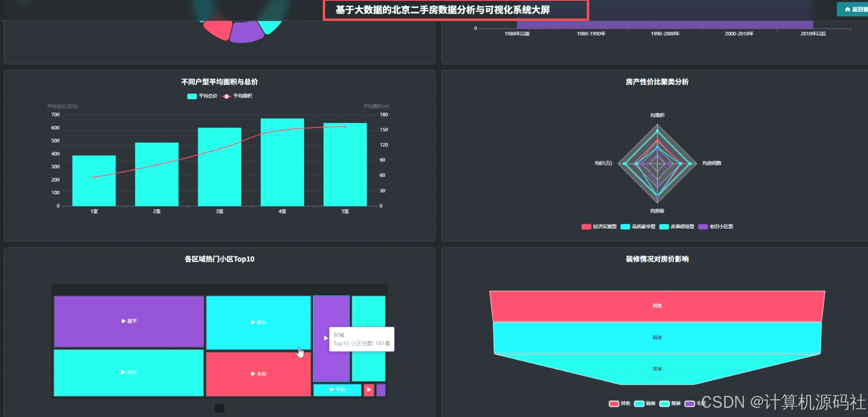Toggle the 品质豪华型 radar legend
This screenshot has width=868, height=417.
[x=638, y=227]
